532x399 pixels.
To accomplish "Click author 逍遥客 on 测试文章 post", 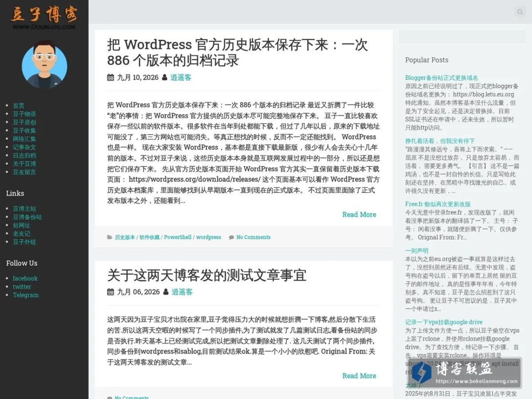I will (x=182, y=292).
